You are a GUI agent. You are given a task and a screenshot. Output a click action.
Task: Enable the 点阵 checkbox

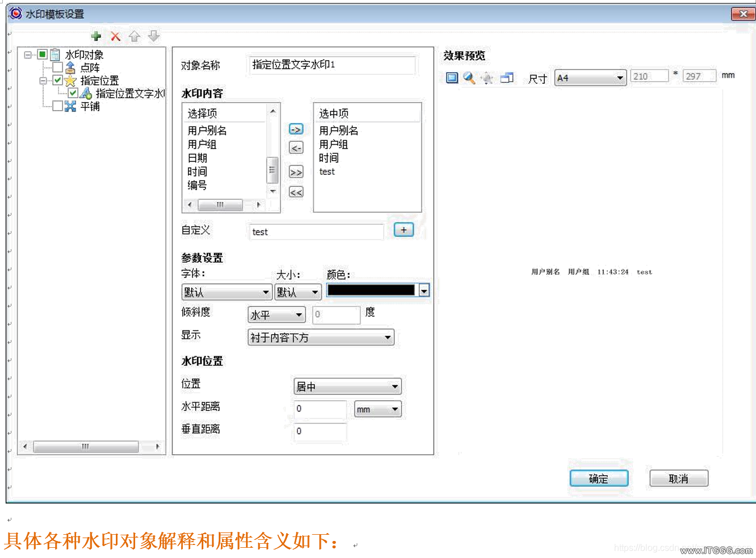(x=57, y=68)
